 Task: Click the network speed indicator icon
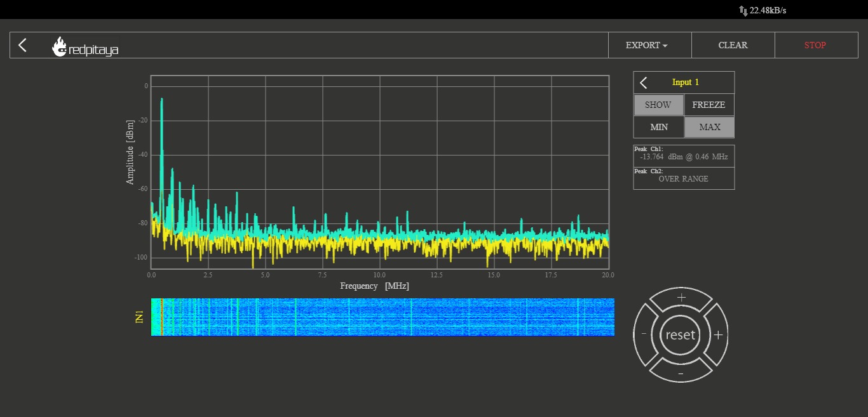743,10
